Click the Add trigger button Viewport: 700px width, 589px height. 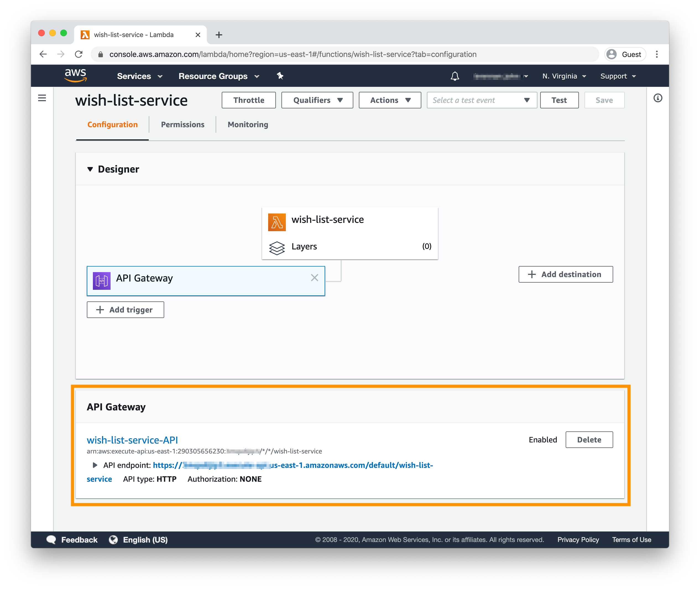pos(125,310)
